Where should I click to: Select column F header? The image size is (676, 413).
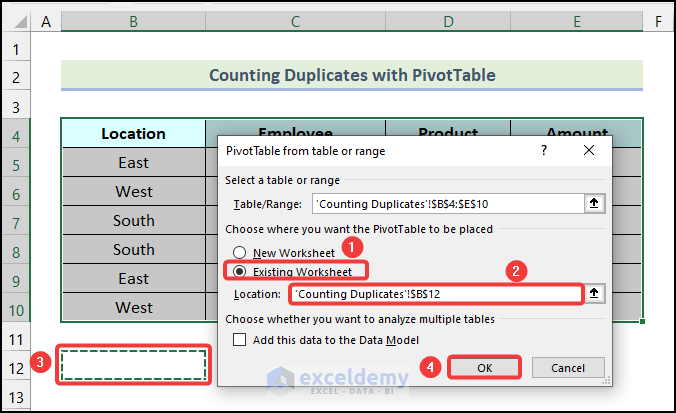[x=658, y=22]
